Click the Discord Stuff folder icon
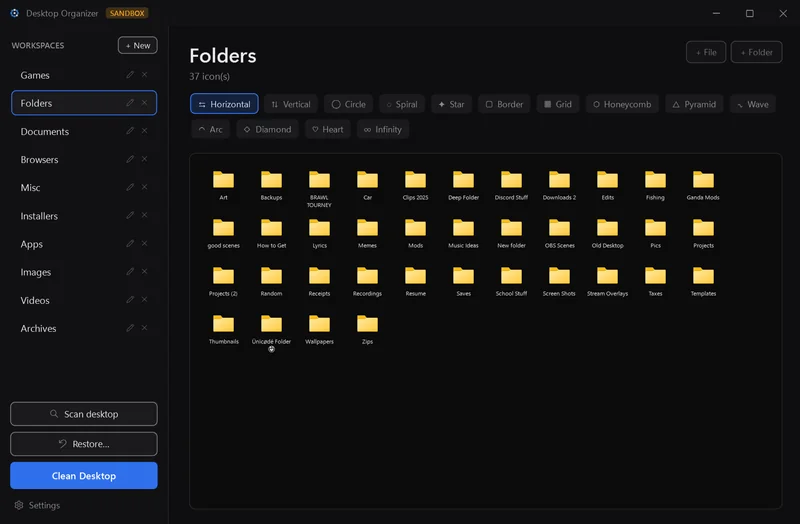Screen dimensions: 800x524 tap(511, 180)
